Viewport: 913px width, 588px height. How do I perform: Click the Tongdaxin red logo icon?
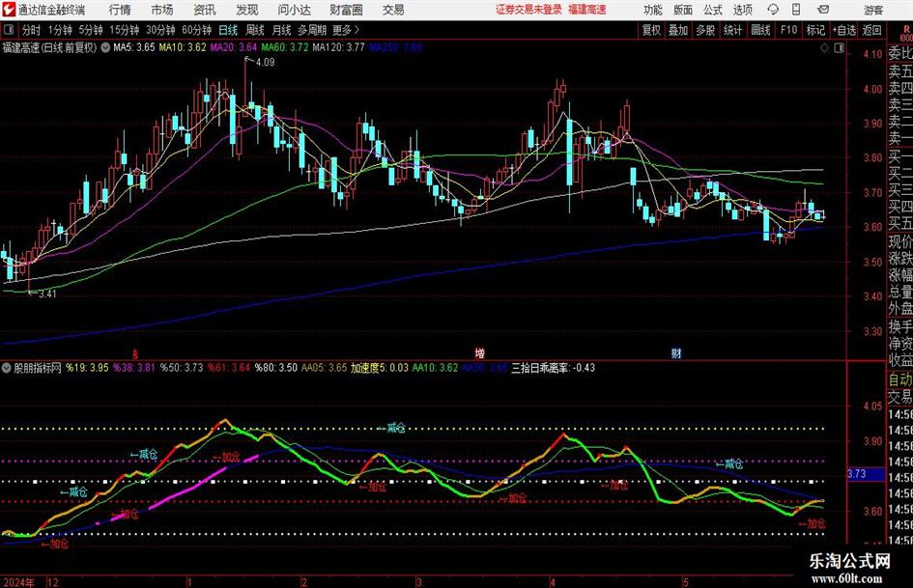[x=8, y=10]
